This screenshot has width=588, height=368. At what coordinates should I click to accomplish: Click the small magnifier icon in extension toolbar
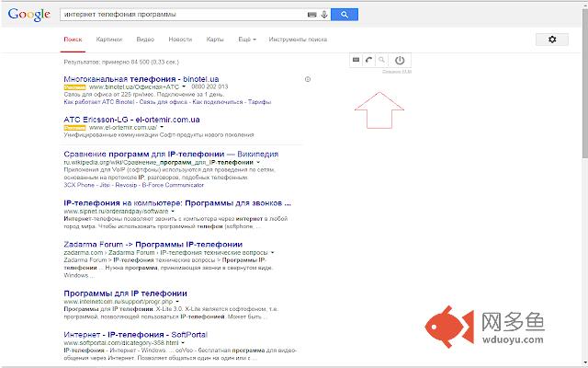tap(381, 60)
